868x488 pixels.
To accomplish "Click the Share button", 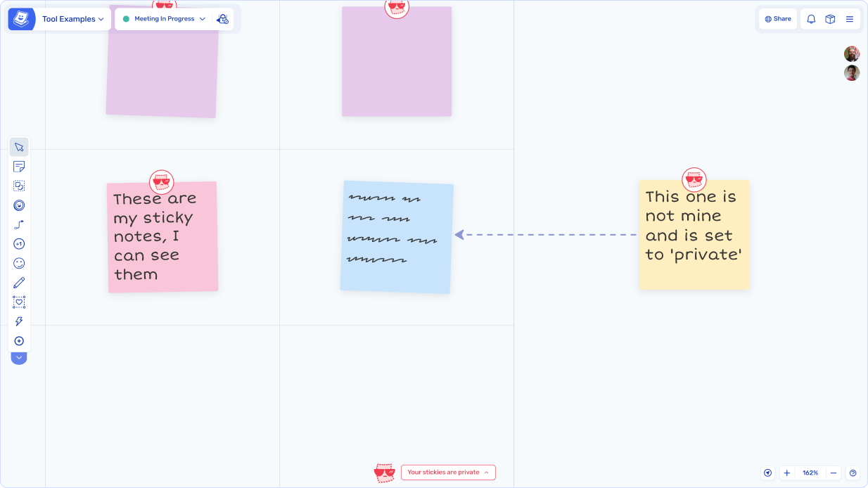I will tap(777, 19).
